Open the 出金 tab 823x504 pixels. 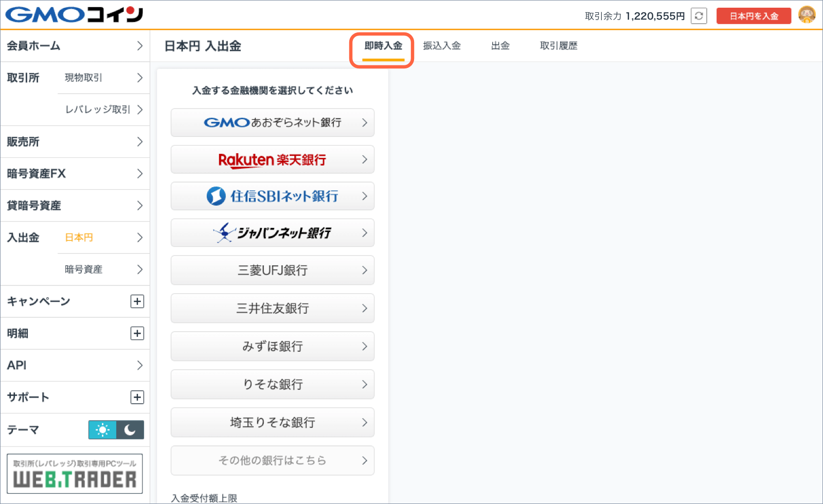coord(500,46)
